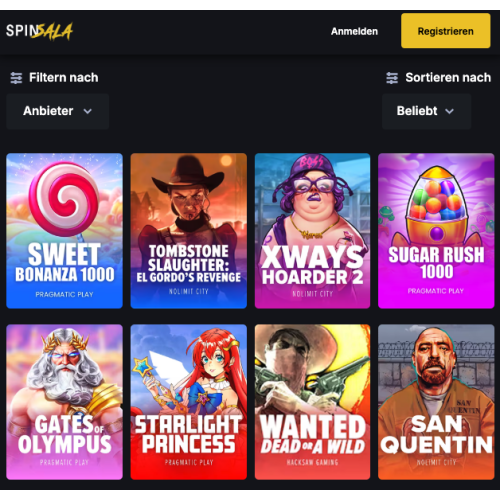Launch Wanted Dead or a Wild

point(312,402)
